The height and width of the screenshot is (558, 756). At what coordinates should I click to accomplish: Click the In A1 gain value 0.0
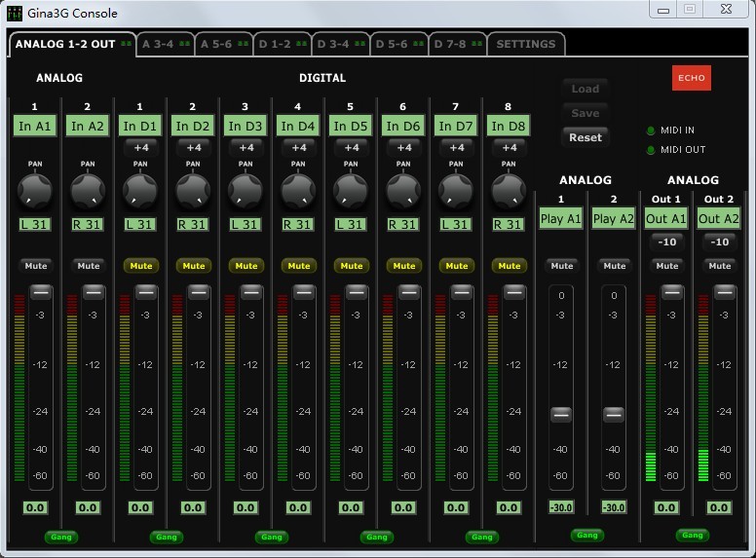(35, 507)
